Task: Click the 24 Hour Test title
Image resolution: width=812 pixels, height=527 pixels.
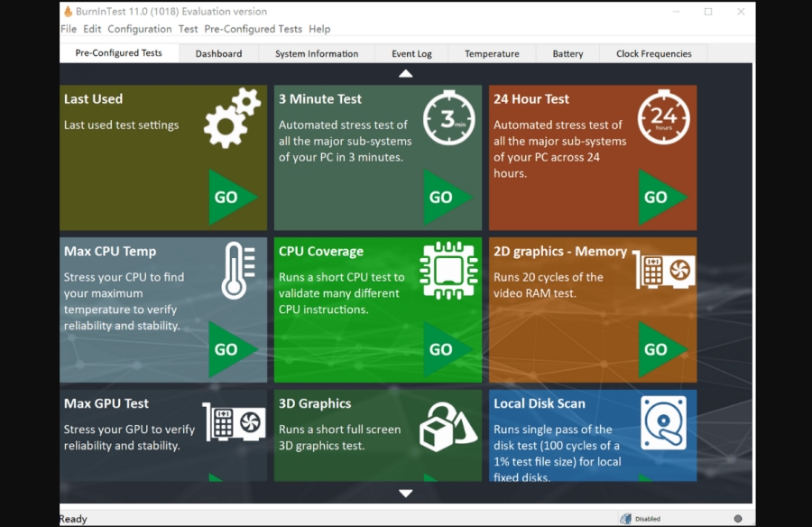Action: tap(531, 99)
